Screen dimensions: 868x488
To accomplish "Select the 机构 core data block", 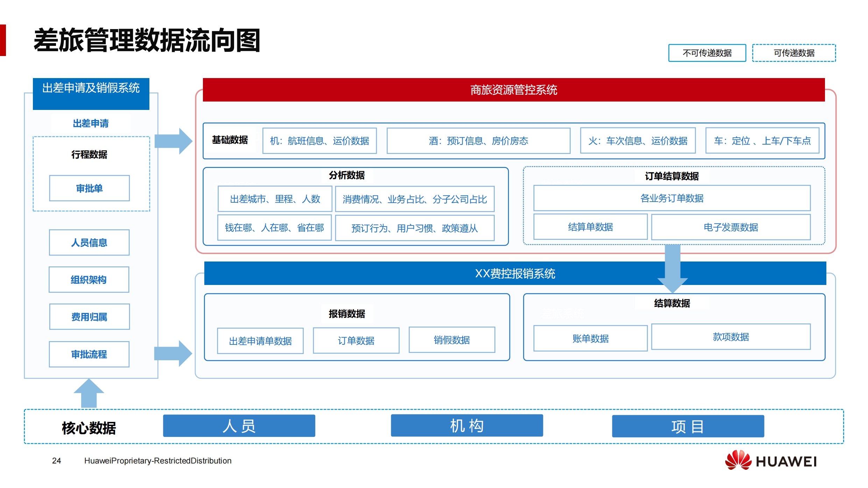I will pos(467,426).
